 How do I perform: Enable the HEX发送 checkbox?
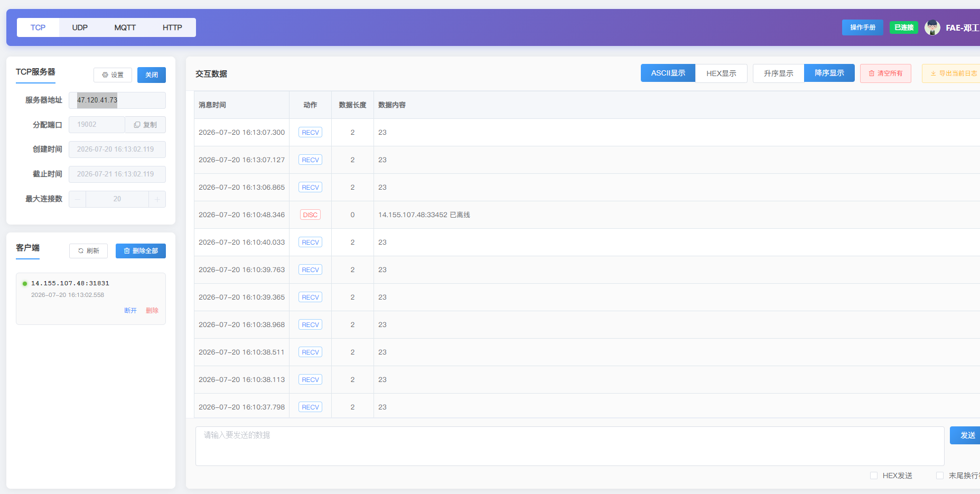pos(874,476)
